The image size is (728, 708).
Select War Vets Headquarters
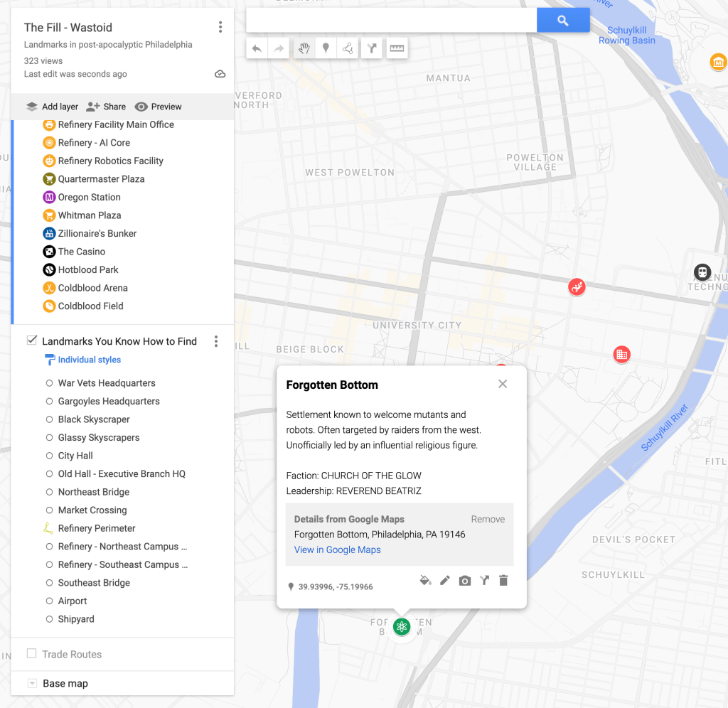click(x=107, y=383)
